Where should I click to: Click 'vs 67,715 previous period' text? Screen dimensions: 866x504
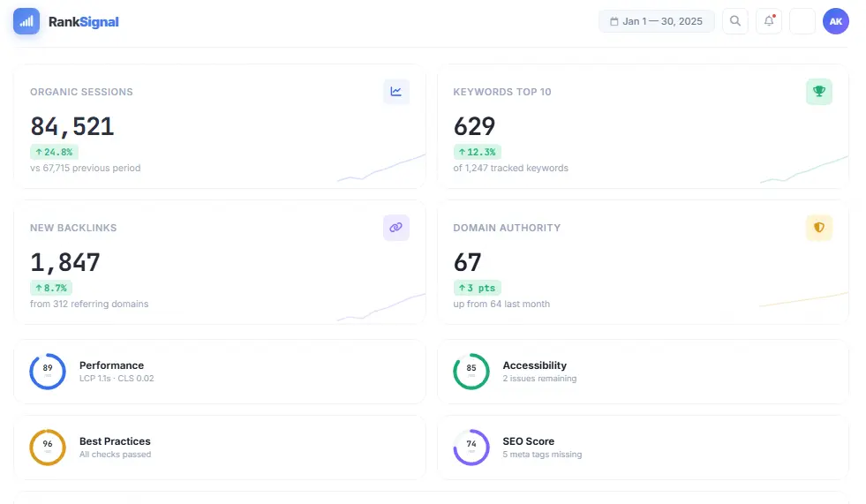tap(85, 168)
